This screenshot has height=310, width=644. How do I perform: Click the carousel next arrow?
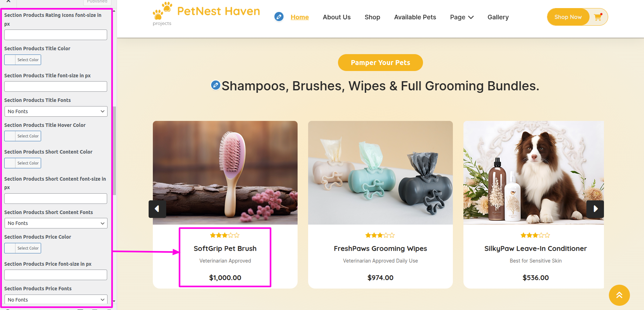click(595, 209)
